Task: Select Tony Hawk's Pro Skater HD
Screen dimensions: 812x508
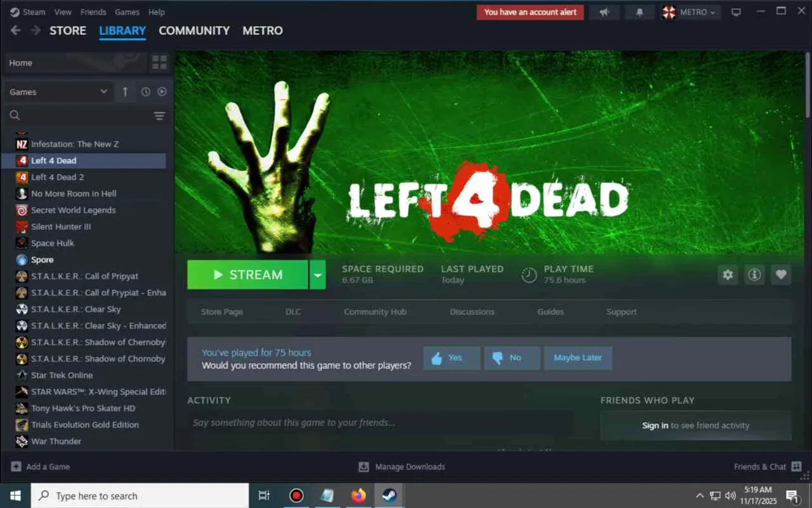Action: click(x=84, y=408)
